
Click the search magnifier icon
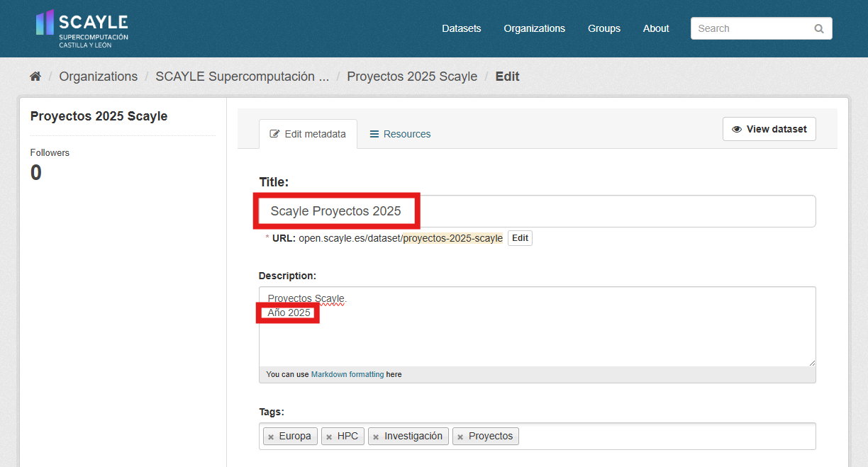click(x=819, y=29)
